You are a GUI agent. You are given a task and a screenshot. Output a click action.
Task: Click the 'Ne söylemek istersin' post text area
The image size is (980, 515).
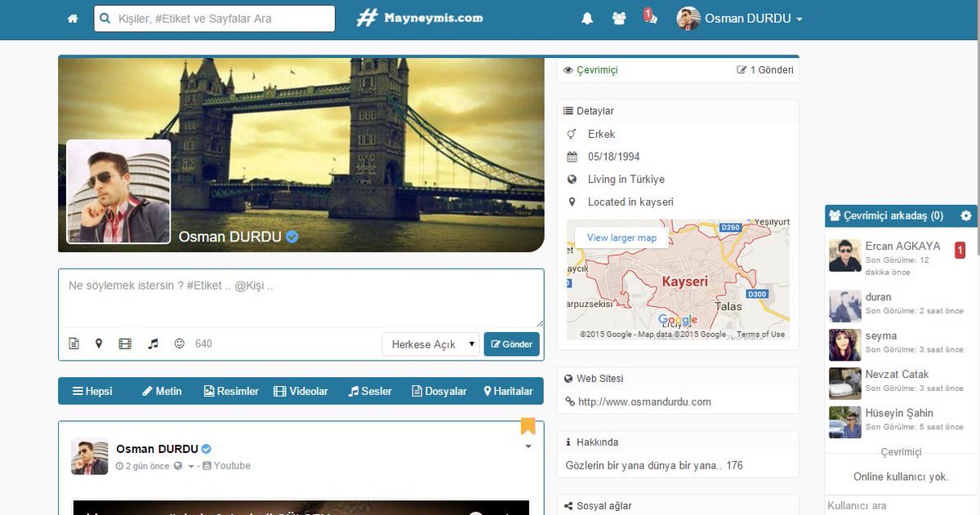tap(301, 299)
